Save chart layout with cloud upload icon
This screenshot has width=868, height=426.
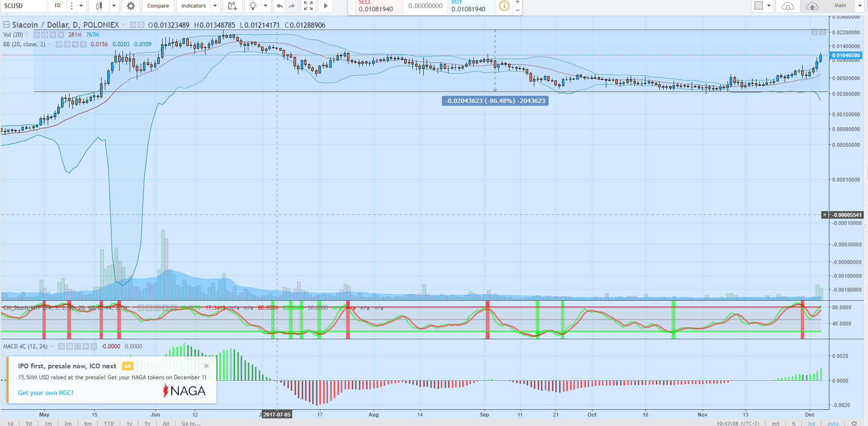812,6
